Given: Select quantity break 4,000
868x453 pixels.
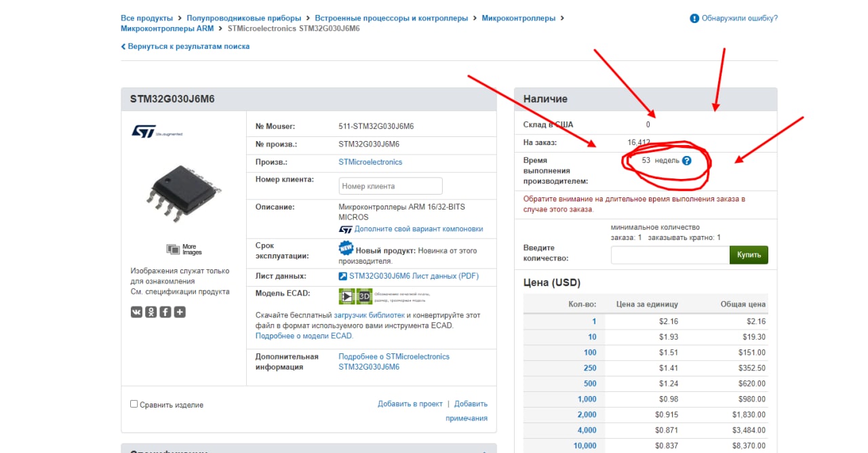Looking at the screenshot, I should click(x=587, y=431).
